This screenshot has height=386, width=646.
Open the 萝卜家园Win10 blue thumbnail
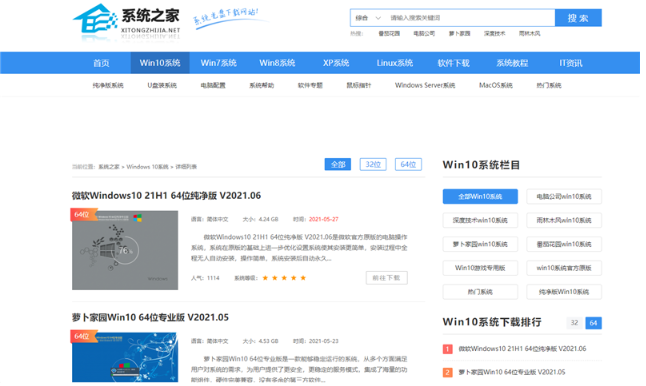click(x=125, y=357)
